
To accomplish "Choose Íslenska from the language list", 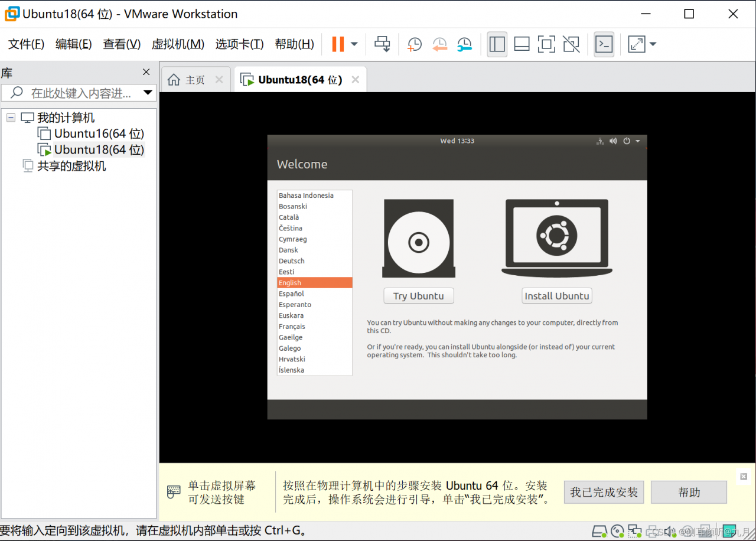I will click(315, 370).
